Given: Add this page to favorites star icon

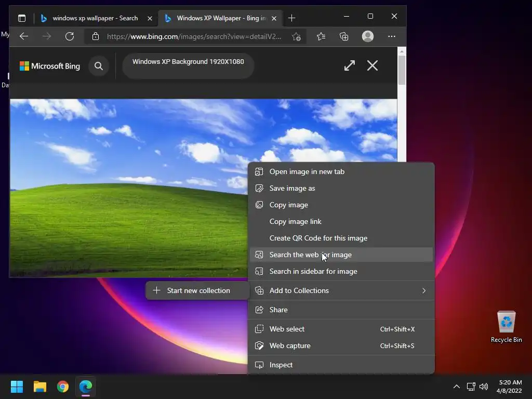Looking at the screenshot, I should (296, 36).
